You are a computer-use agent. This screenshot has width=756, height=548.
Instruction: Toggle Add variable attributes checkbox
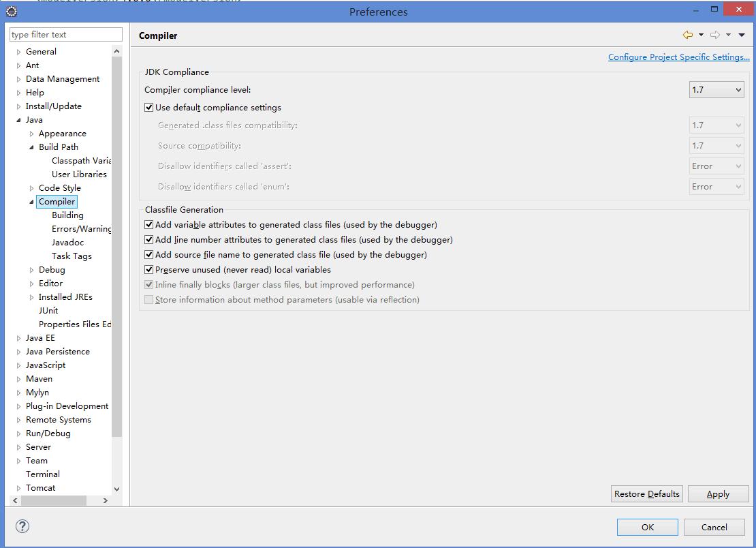click(149, 225)
